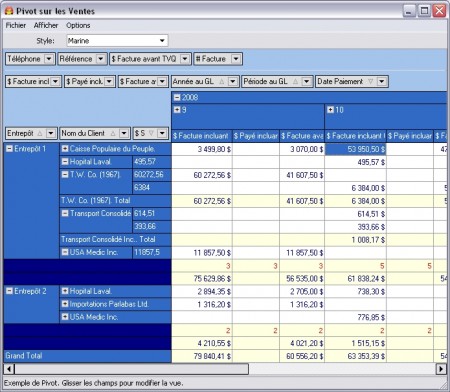450x392 pixels.
Task: Expand Importations Parlabas Ltd. row
Action: pyautogui.click(x=65, y=304)
